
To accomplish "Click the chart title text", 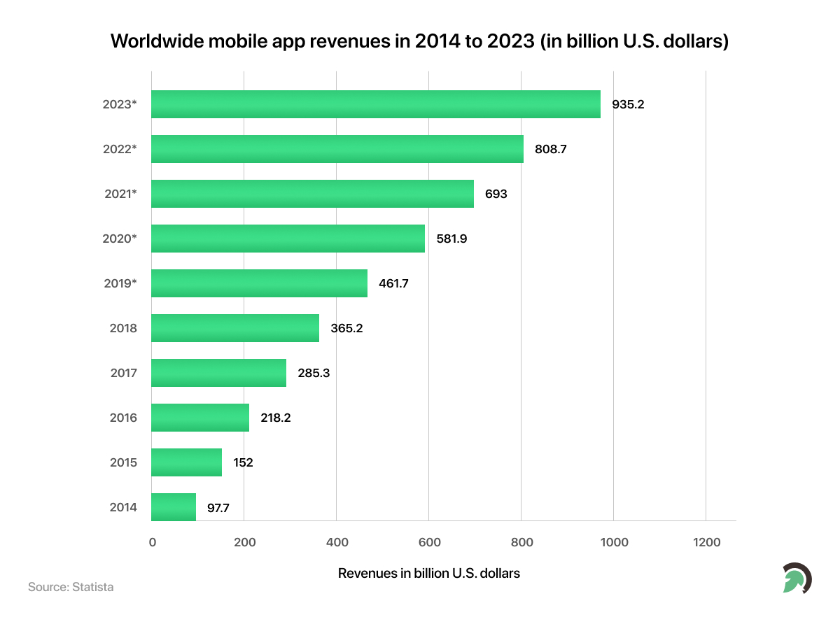I will [420, 41].
